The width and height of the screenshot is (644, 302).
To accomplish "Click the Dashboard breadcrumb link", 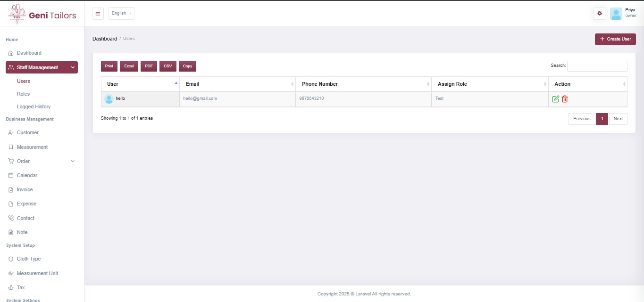I will click(104, 39).
